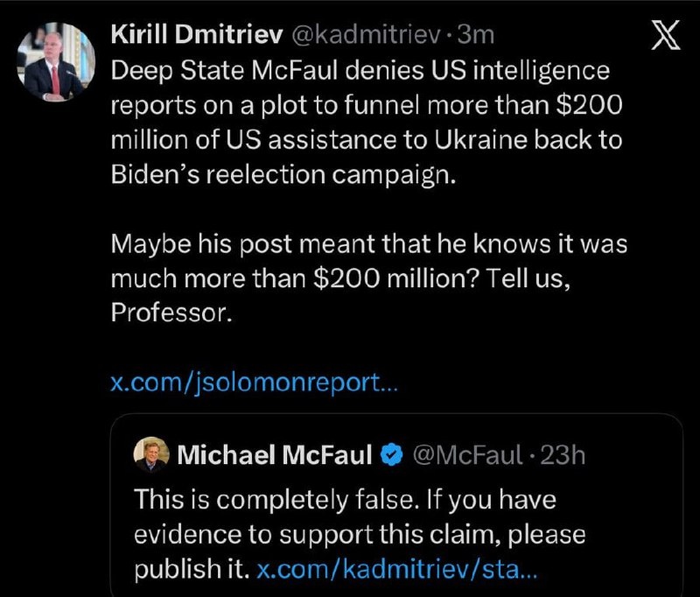Screen dimensions: 700x597
Task: Click the X logo icon
Action: (668, 36)
